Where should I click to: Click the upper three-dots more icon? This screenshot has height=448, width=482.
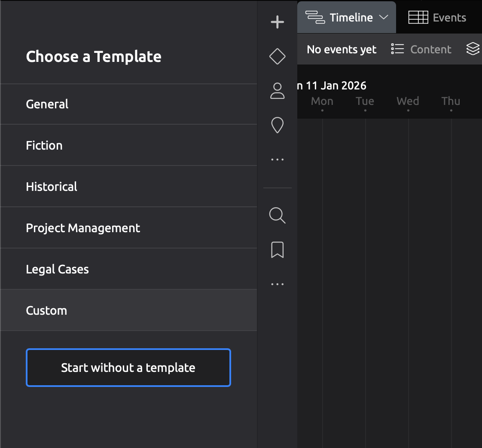coord(277,160)
